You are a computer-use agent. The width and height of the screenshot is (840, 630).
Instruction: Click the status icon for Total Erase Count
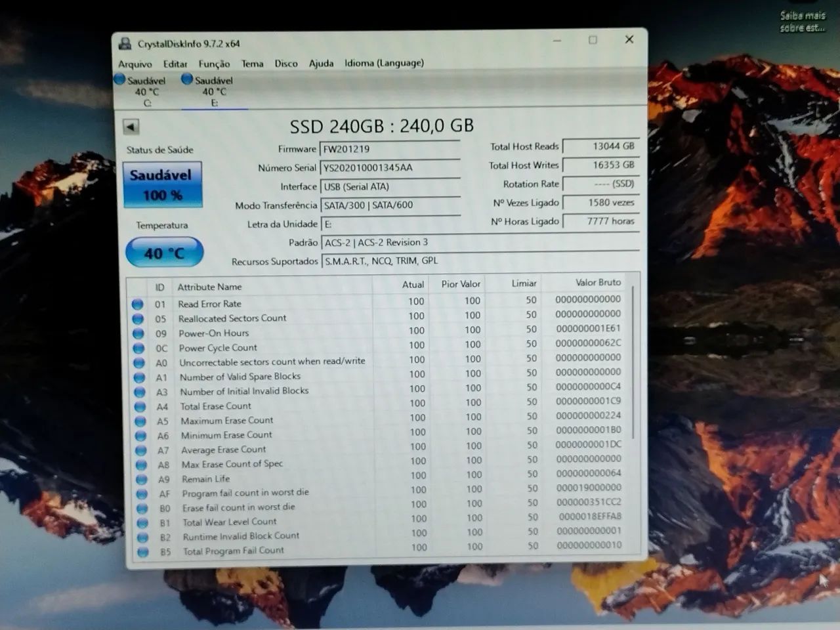click(140, 407)
